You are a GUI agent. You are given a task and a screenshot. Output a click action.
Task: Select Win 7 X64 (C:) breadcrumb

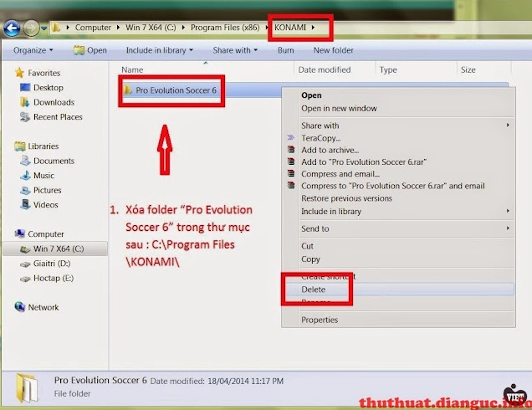(151, 28)
